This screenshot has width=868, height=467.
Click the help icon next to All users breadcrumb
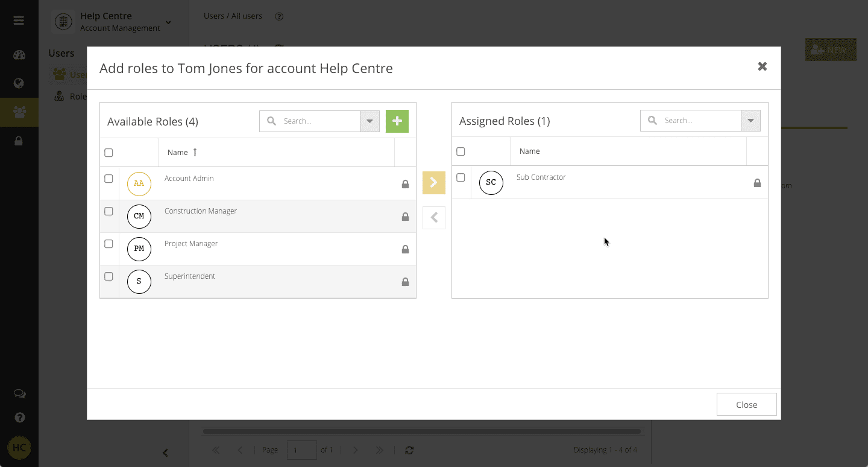coord(279,16)
